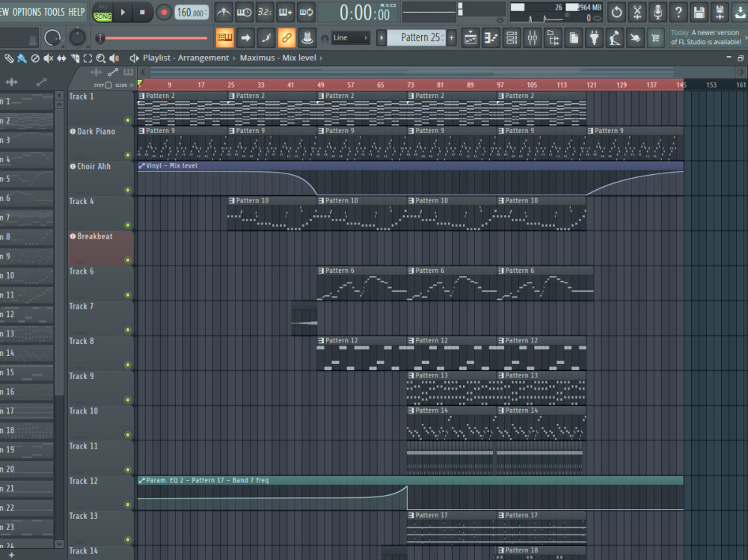Toggle the multilink to controllers chain button

[x=286, y=37]
